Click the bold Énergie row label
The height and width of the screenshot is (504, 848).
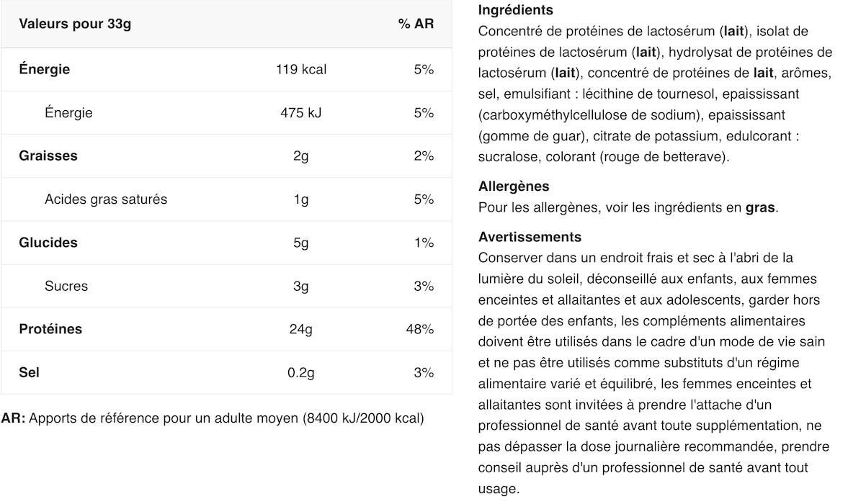pyautogui.click(x=45, y=69)
